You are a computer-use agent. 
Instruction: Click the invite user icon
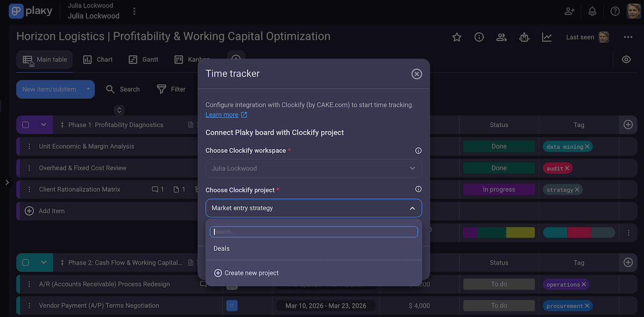(569, 11)
